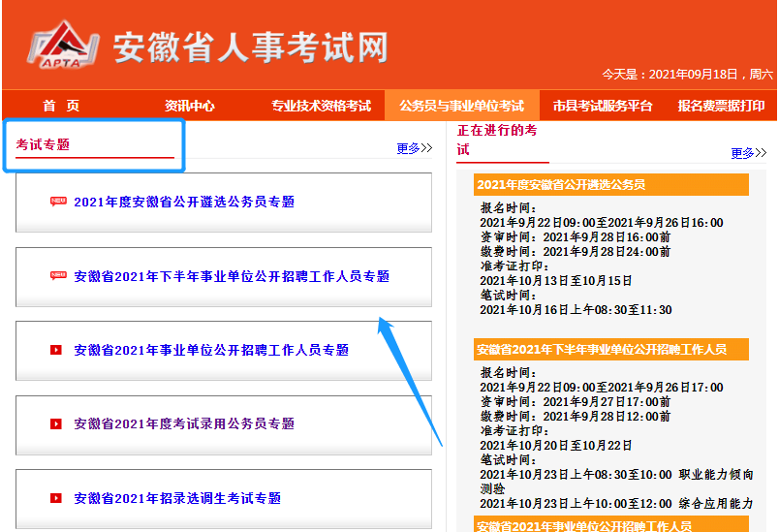This screenshot has height=532, width=779.
Task: Select 公务员与事业单位考试 navigation tab
Action: pos(462,106)
